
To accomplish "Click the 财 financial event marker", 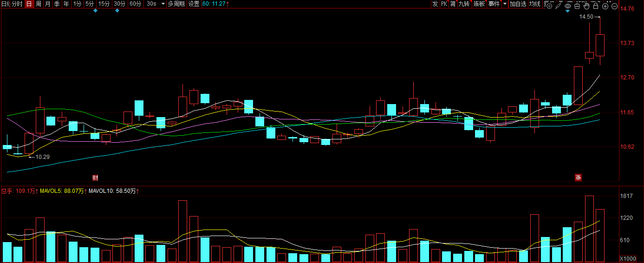I will 95,178.
